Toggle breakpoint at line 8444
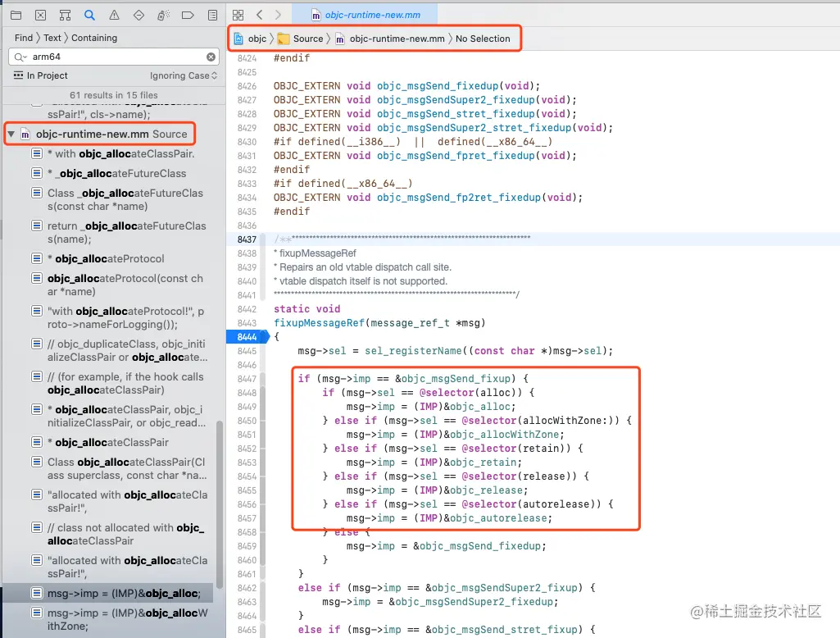Image resolution: width=840 pixels, height=638 pixels. pos(247,337)
